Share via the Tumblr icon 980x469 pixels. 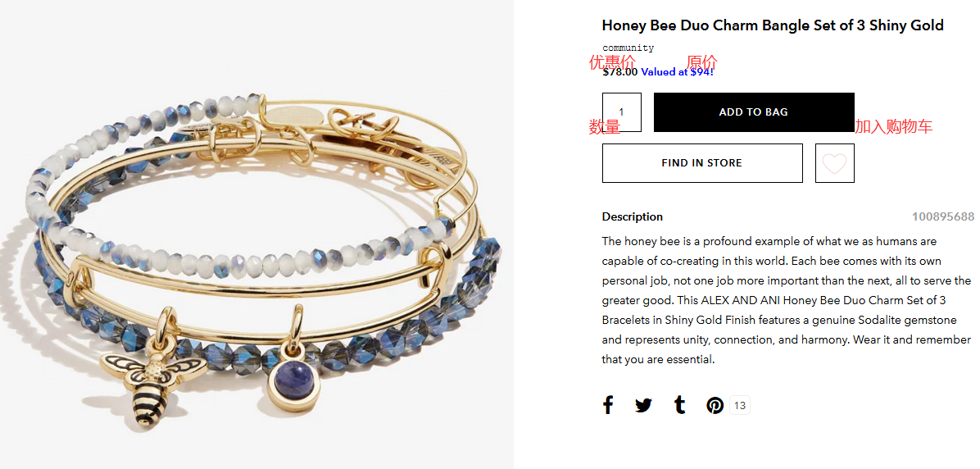point(680,405)
